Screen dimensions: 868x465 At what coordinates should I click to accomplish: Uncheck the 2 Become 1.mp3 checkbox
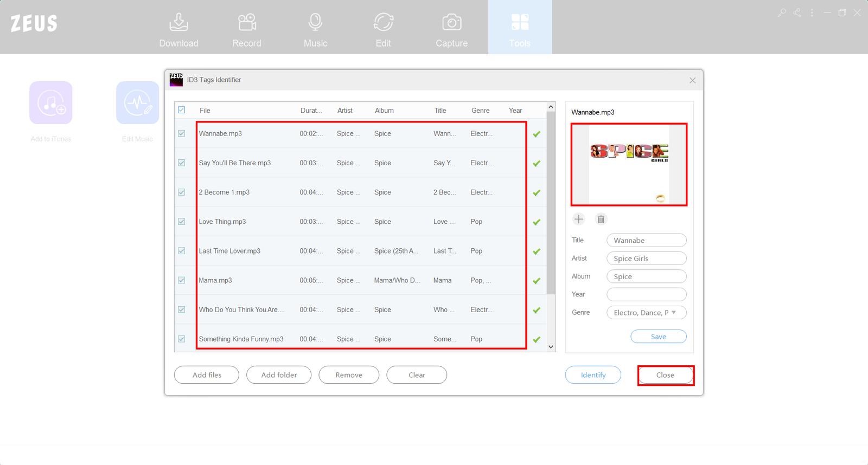[x=182, y=192]
